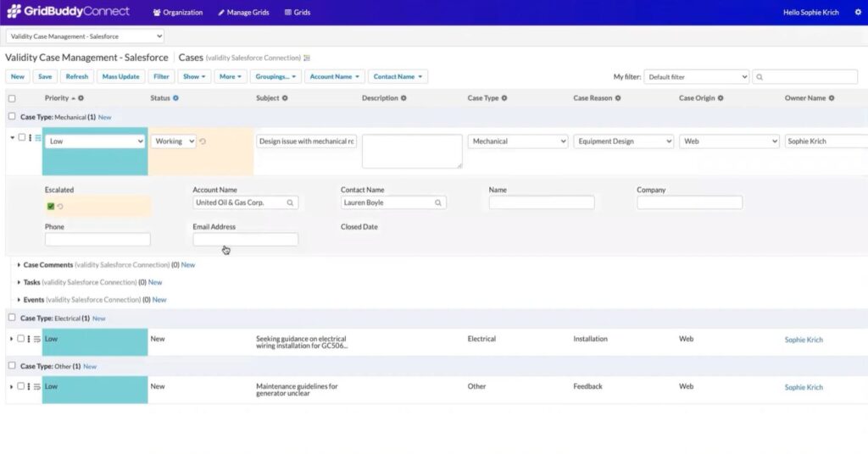Click the Save button
This screenshot has width=868, height=454.
coord(45,77)
